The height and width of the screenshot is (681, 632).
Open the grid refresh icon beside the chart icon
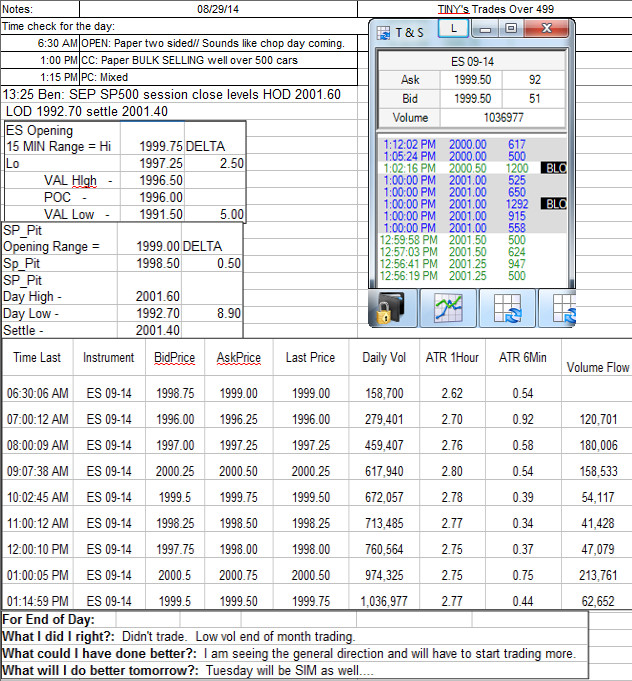pyautogui.click(x=507, y=308)
